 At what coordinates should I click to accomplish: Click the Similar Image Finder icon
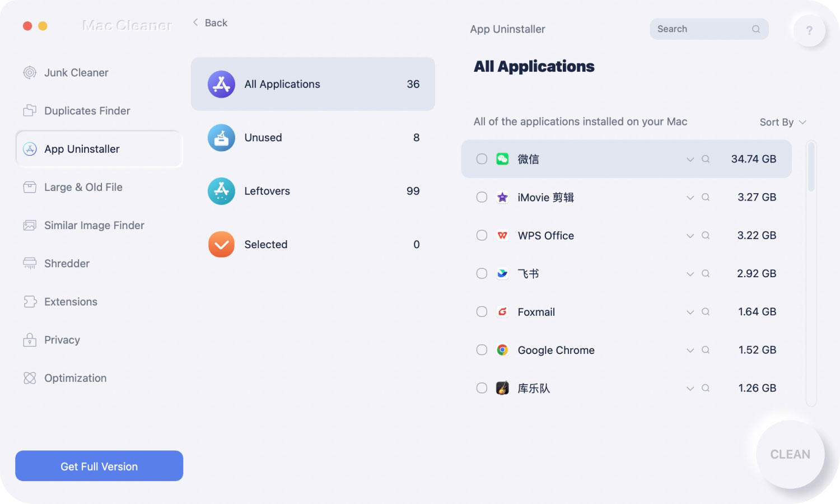[x=30, y=225]
